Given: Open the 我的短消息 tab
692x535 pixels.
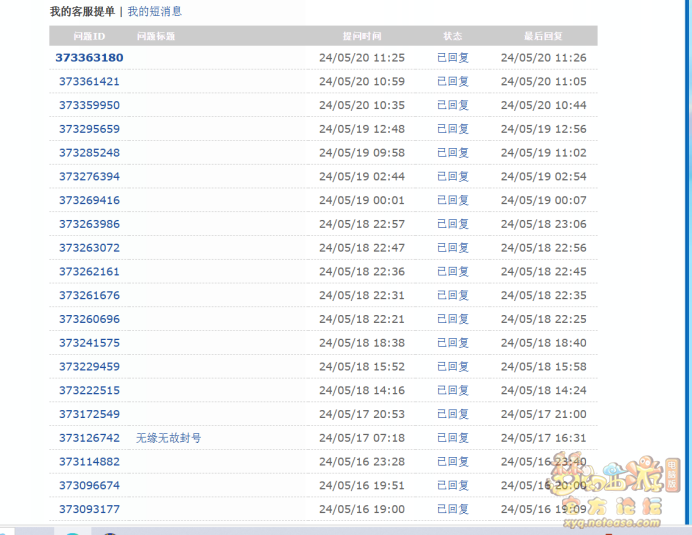Looking at the screenshot, I should click(x=154, y=12).
